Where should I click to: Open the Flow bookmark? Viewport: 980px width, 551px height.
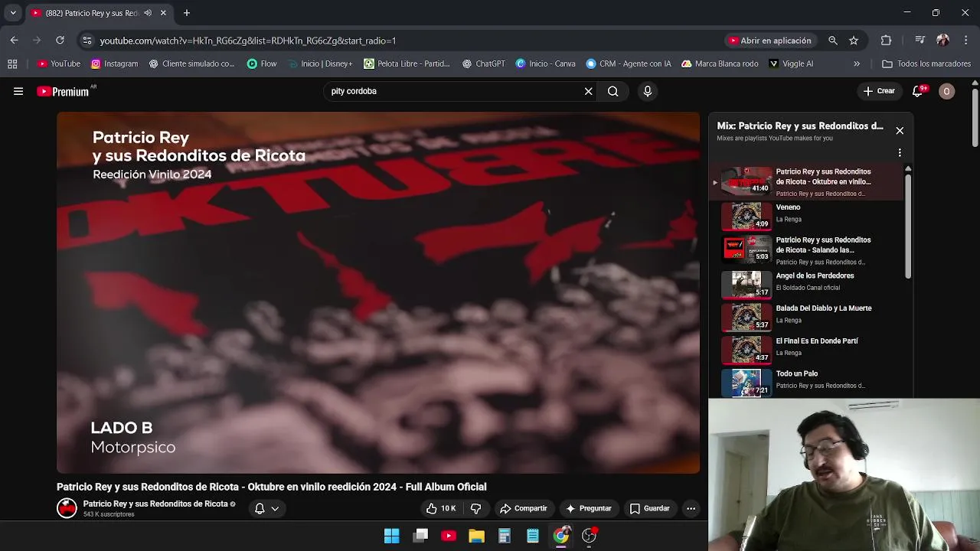click(x=262, y=64)
